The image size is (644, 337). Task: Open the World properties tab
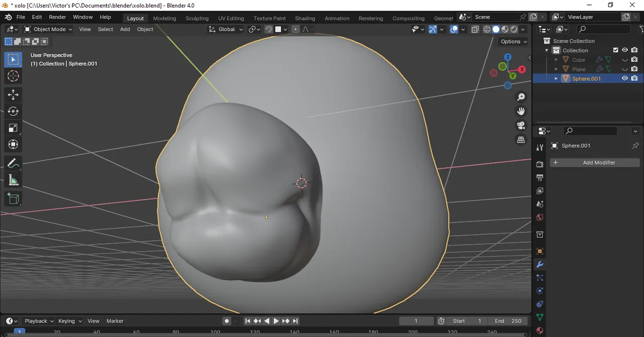540,217
